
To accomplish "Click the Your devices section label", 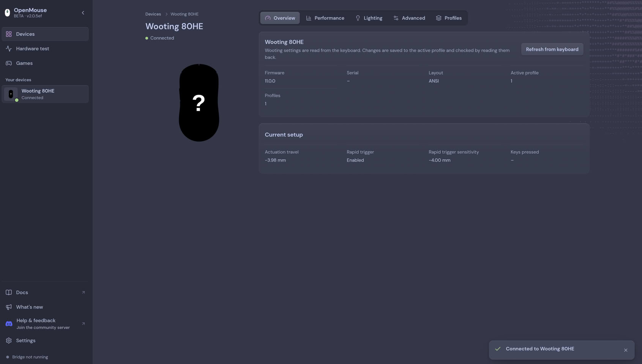I will click(18, 80).
